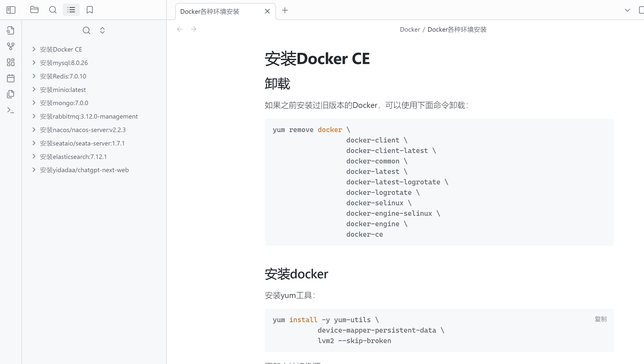Screen dimensions: 644x364
Task: Open quick switcher file-search ribbon icon
Action: coord(10,30)
